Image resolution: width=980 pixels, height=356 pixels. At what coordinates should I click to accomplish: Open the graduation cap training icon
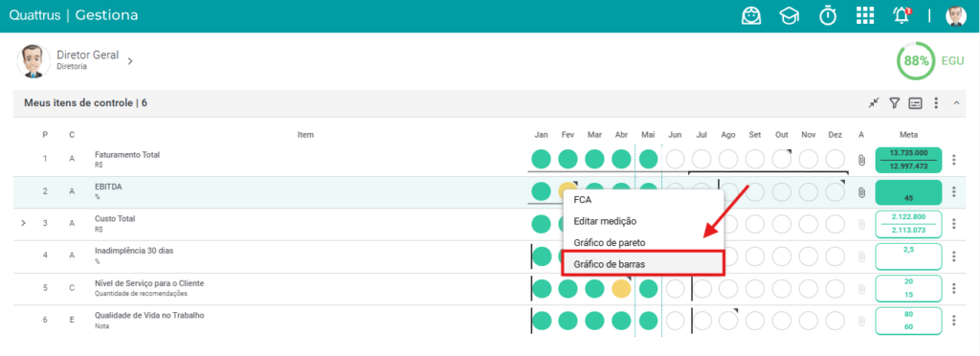(790, 16)
